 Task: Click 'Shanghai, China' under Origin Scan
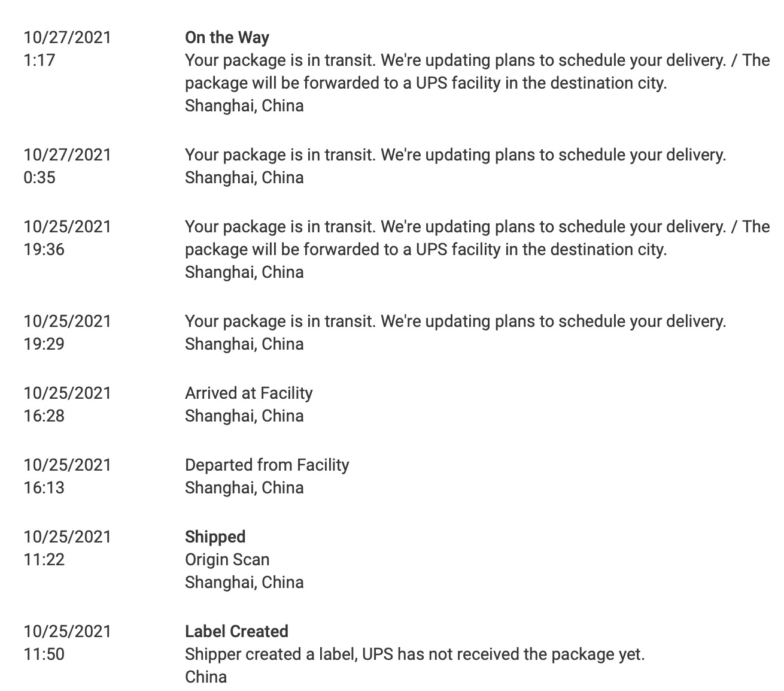[x=244, y=583]
